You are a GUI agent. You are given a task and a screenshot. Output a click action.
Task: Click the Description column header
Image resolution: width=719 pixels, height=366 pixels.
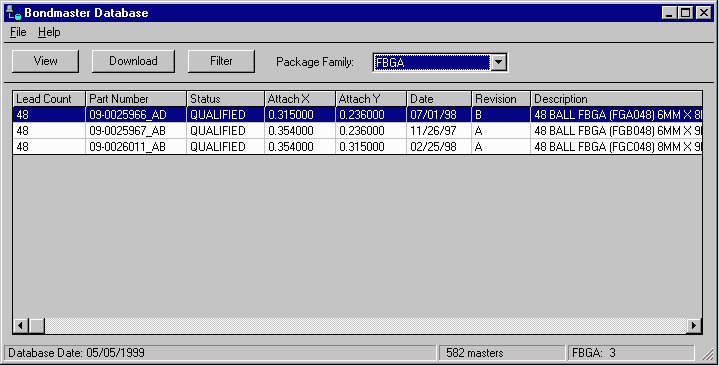[617, 99]
